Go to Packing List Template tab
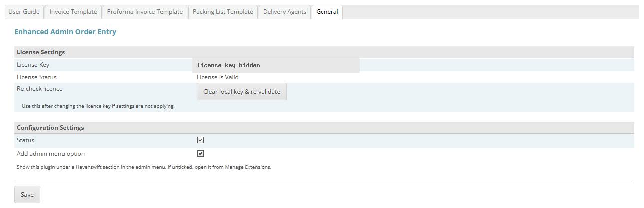 point(223,12)
